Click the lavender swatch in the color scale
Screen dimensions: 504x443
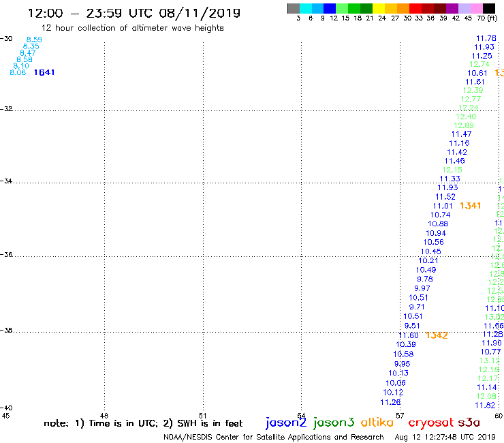pyautogui.click(x=464, y=8)
